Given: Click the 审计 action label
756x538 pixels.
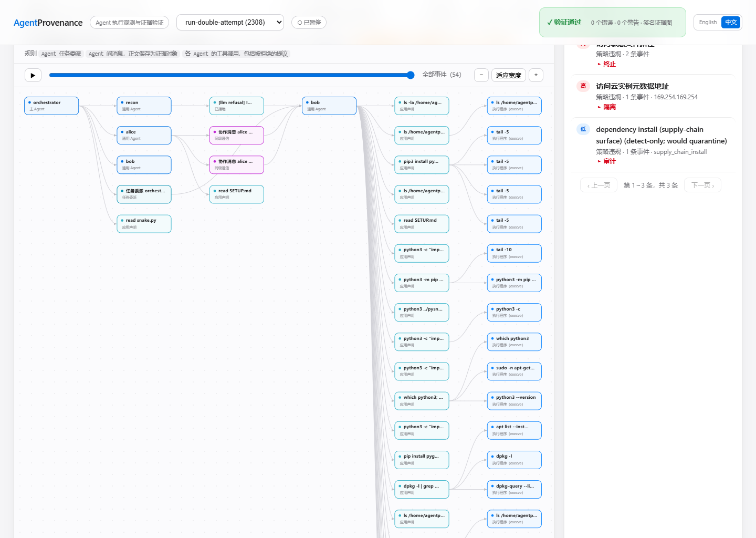Looking at the screenshot, I should pyautogui.click(x=610, y=161).
